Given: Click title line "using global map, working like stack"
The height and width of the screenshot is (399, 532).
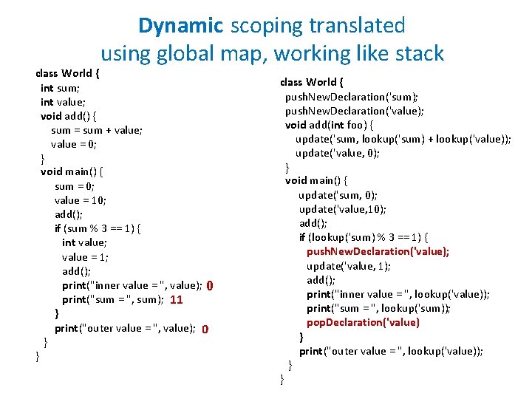Looking at the screenshot, I should click(x=273, y=54).
